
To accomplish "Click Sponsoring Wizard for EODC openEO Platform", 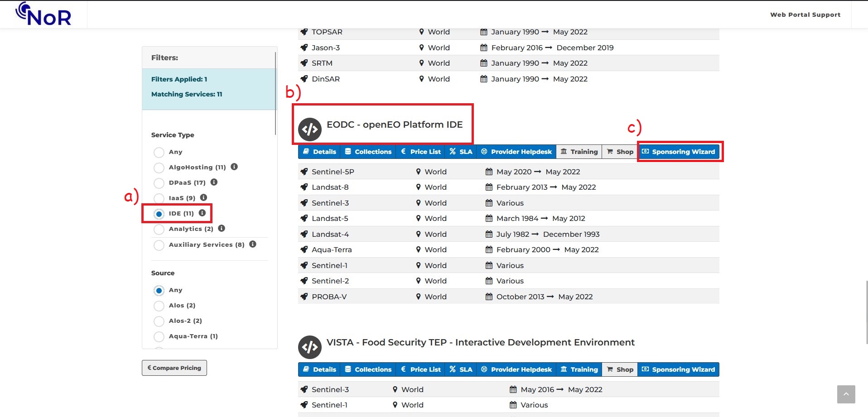I will [679, 152].
